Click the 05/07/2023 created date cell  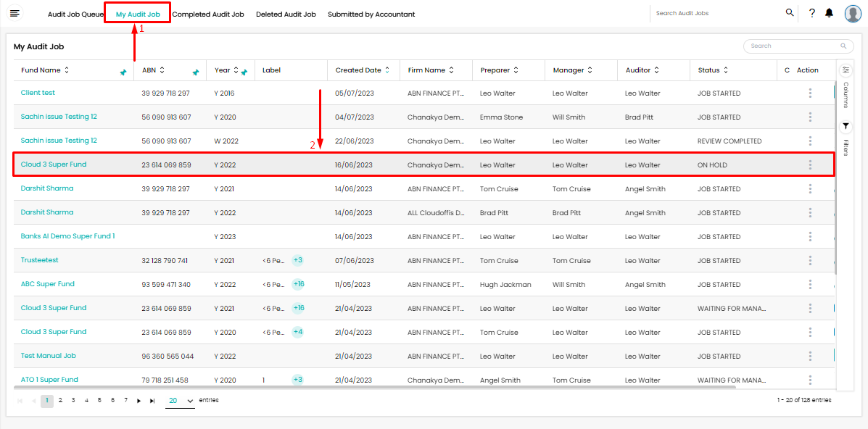coord(355,93)
